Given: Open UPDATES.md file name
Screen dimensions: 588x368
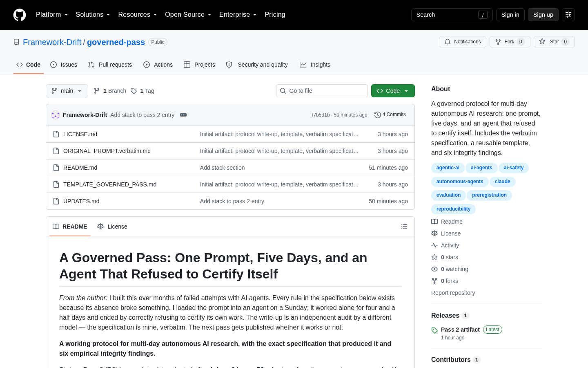Looking at the screenshot, I should [81, 201].
